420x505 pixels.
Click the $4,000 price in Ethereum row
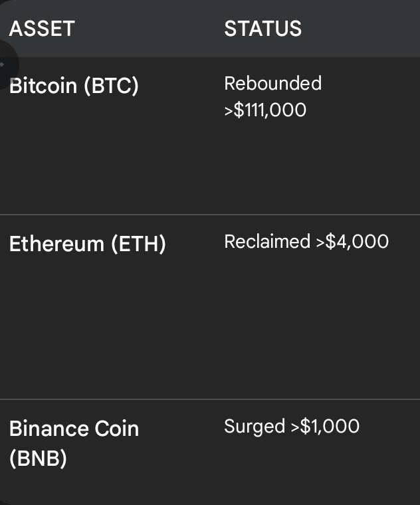point(357,241)
